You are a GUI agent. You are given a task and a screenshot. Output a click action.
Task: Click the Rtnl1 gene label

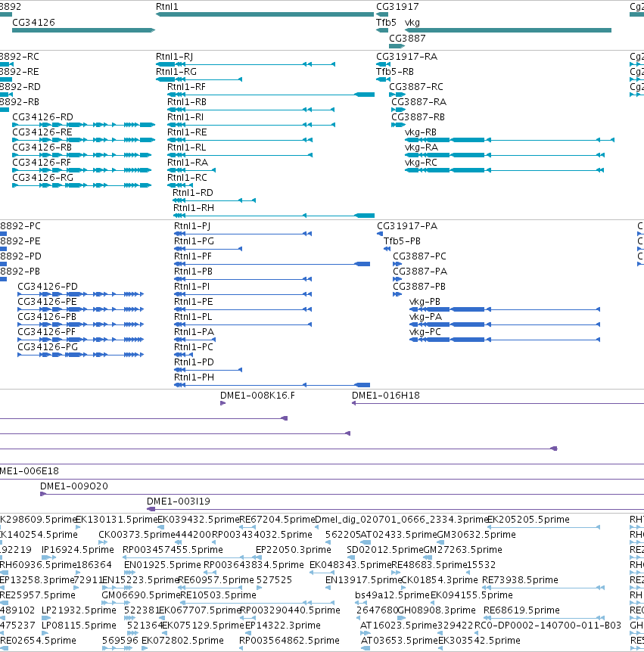(166, 7)
